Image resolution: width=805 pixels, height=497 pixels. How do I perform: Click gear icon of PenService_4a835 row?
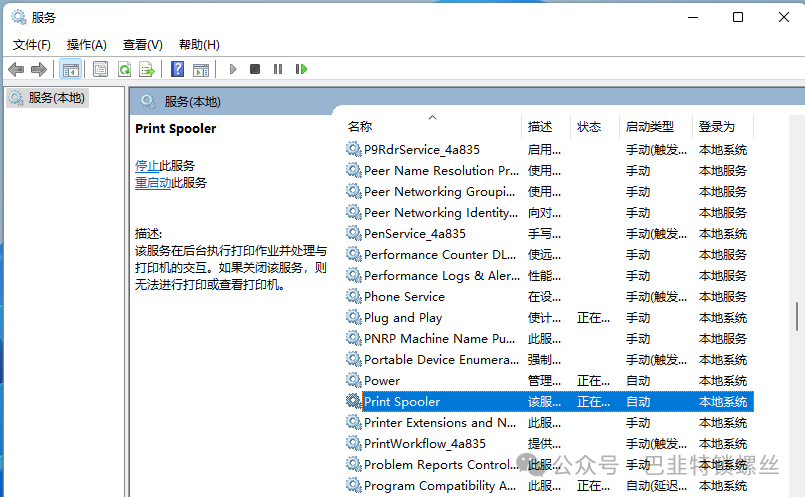coord(353,234)
